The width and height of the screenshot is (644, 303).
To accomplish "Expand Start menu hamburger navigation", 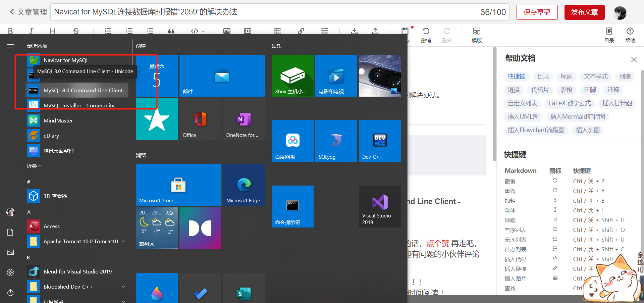I will tap(10, 46).
